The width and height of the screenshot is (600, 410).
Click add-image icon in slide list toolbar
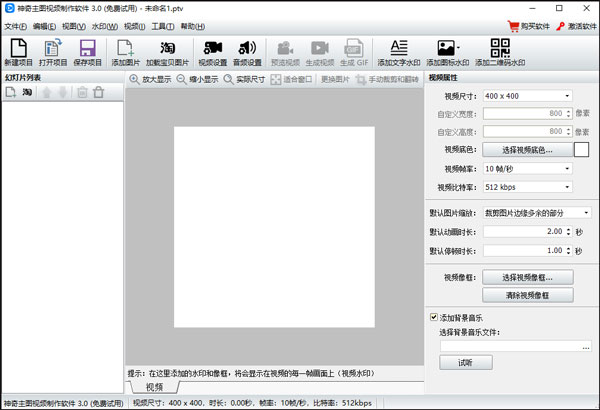(x=11, y=92)
